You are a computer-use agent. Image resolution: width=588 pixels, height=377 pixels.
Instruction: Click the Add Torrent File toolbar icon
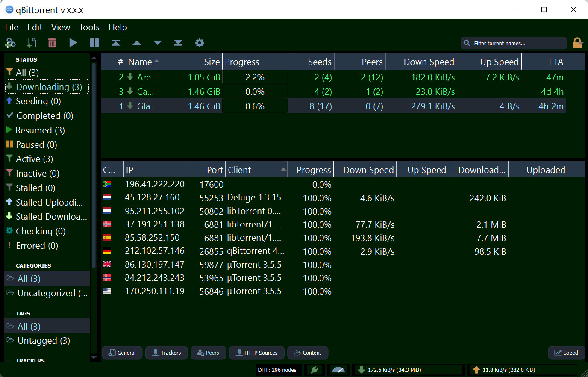[32, 43]
